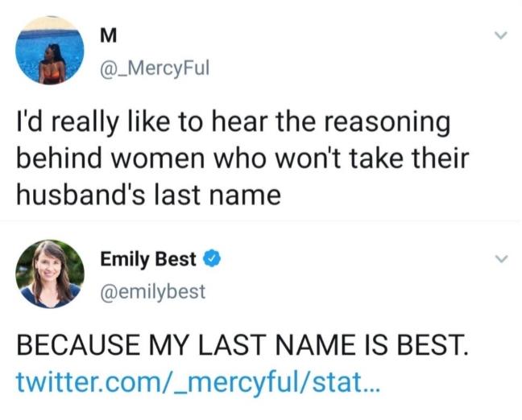Viewport: 522px width, 420px height.
Task: Click the "Emily Best" display name
Action: click(147, 259)
